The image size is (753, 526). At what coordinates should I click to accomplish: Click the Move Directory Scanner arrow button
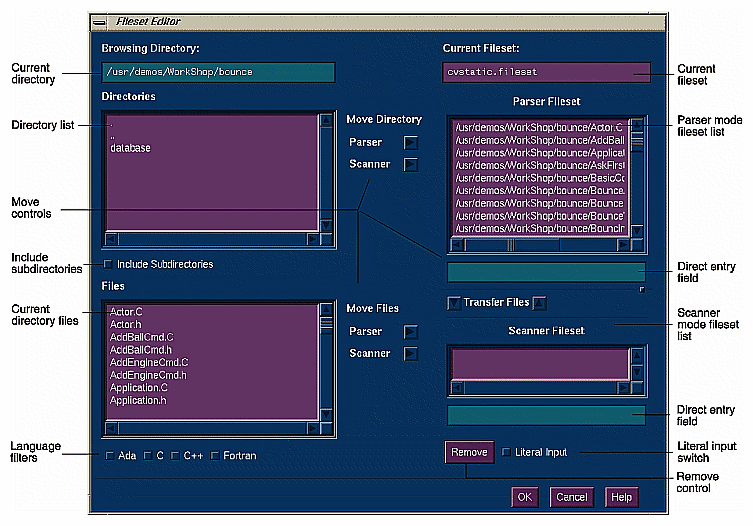411,165
